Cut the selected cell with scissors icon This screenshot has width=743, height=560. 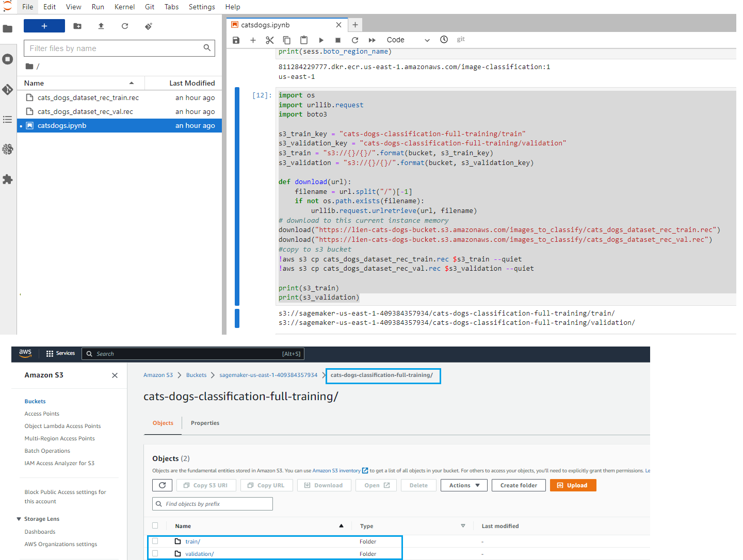pyautogui.click(x=270, y=40)
